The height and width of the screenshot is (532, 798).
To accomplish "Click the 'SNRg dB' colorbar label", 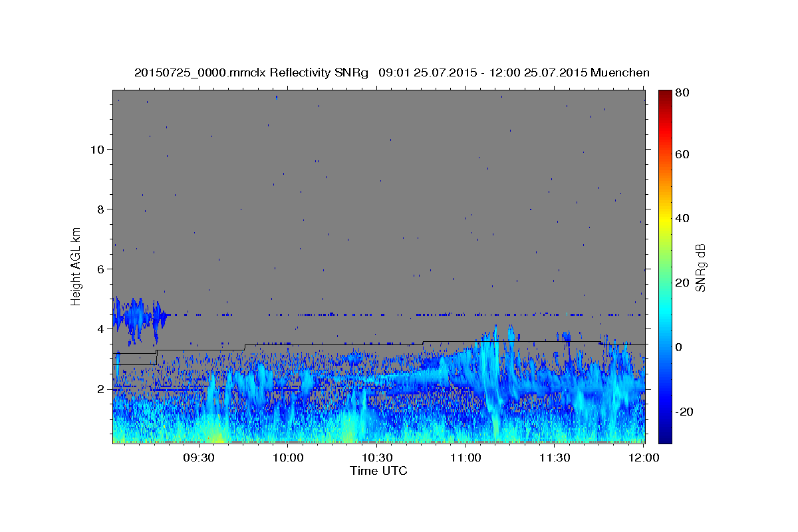I will coord(700,267).
